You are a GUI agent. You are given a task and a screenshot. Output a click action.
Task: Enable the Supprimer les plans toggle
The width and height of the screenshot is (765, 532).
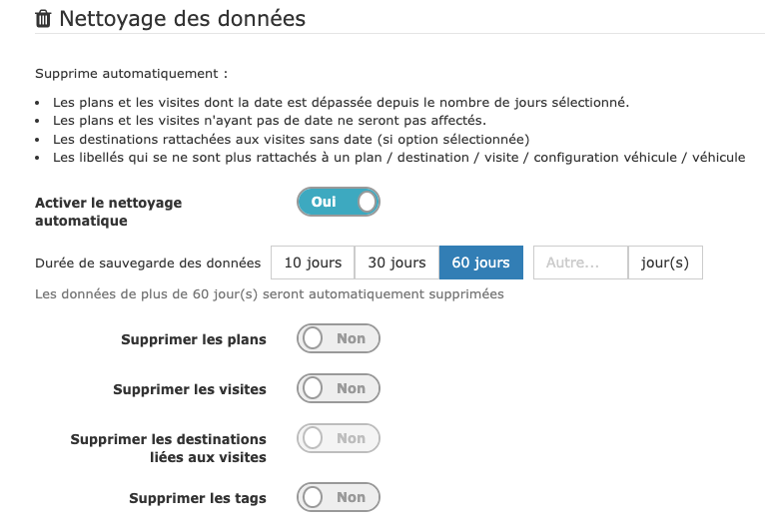coord(339,338)
